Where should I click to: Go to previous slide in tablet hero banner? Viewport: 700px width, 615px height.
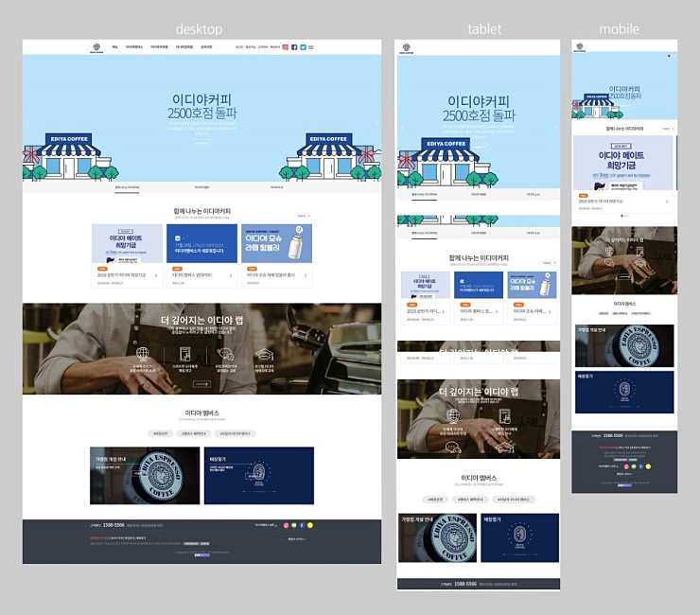(402, 128)
